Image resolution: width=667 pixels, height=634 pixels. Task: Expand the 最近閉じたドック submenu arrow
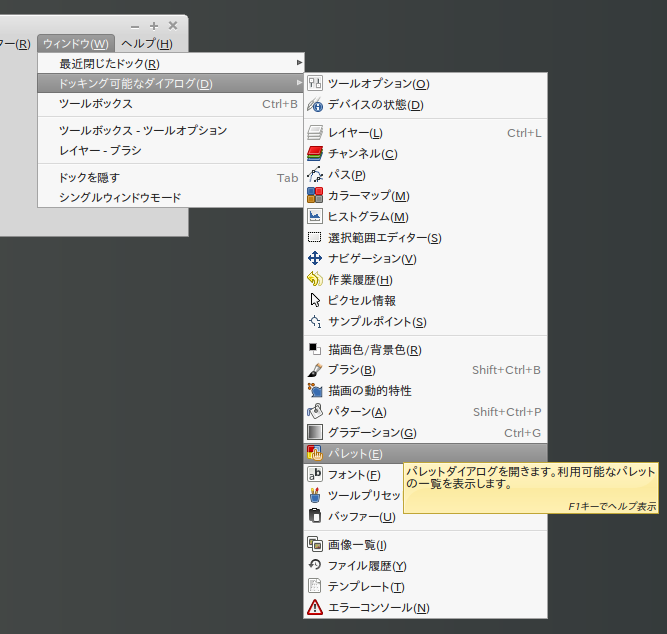(x=299, y=63)
